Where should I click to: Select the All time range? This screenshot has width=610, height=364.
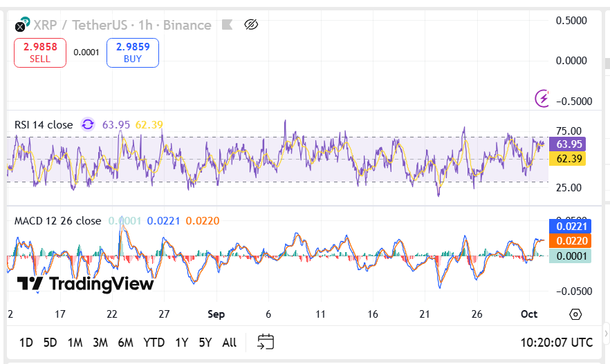click(230, 343)
